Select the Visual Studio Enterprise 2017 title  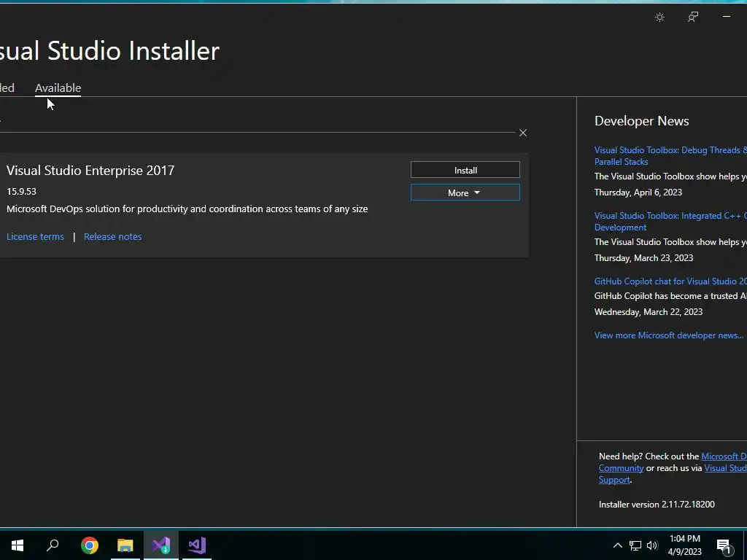(x=90, y=171)
